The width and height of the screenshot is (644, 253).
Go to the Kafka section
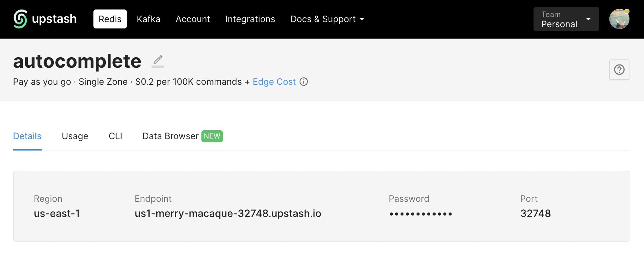tap(148, 19)
